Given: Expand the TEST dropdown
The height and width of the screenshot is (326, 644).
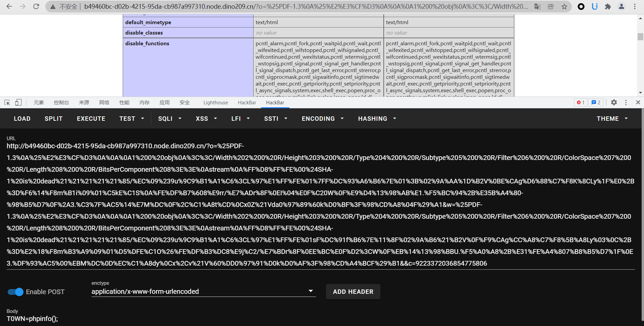Looking at the screenshot, I should [131, 119].
